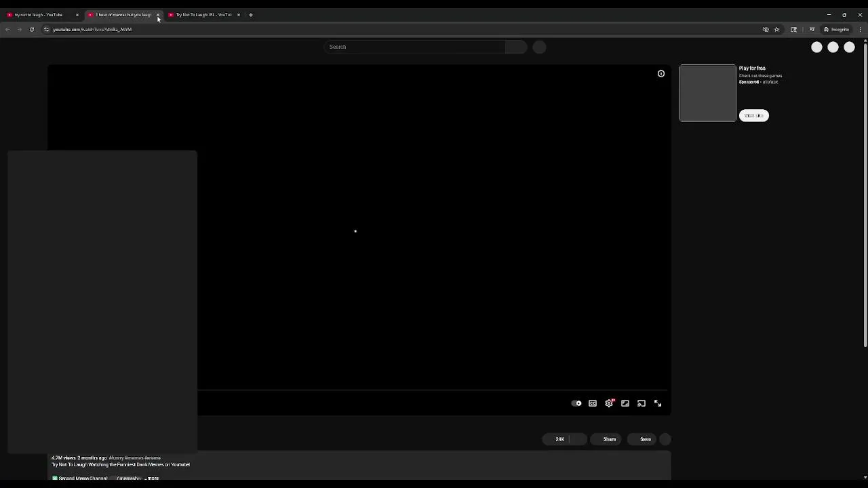868x488 pixels.
Task: Click the Incognito profile chip
Action: 837,30
